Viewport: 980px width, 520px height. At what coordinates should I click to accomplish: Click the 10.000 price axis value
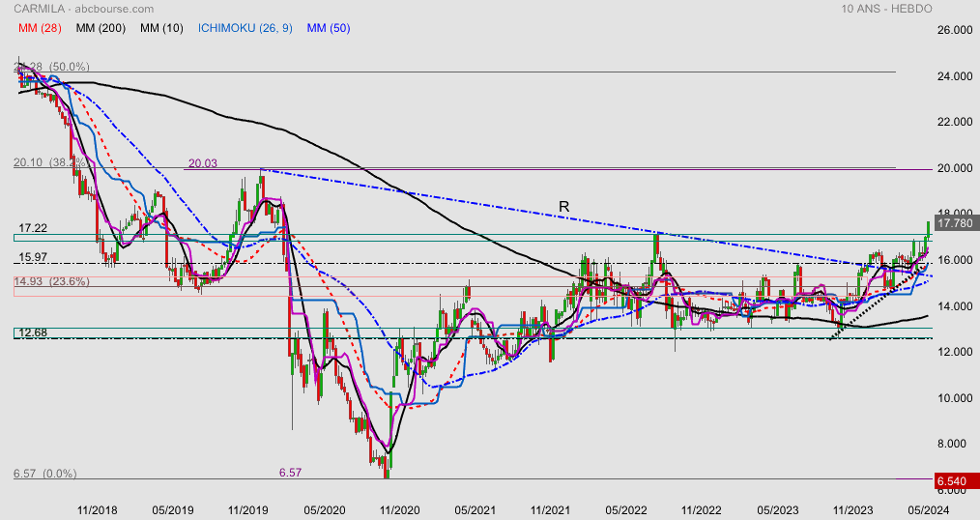[955, 398]
